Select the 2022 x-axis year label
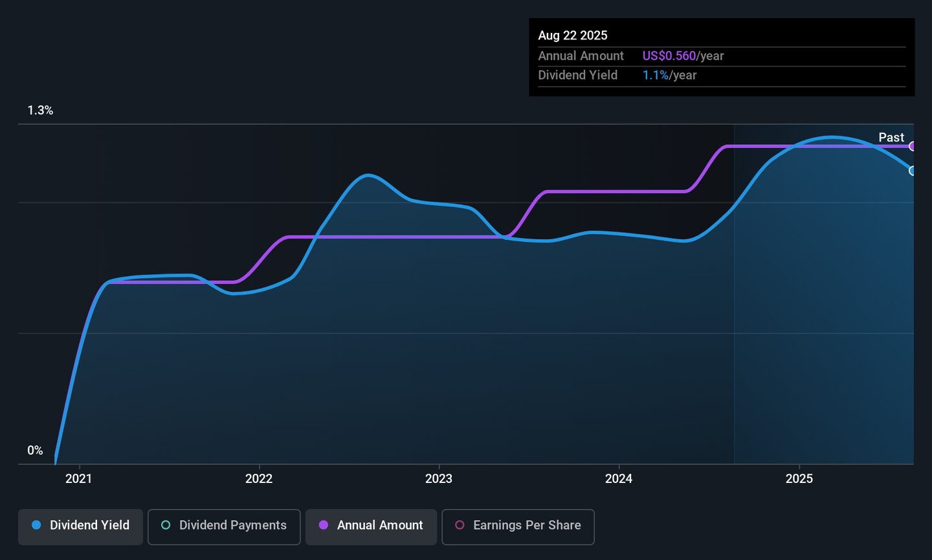The height and width of the screenshot is (560, 932). (259, 479)
